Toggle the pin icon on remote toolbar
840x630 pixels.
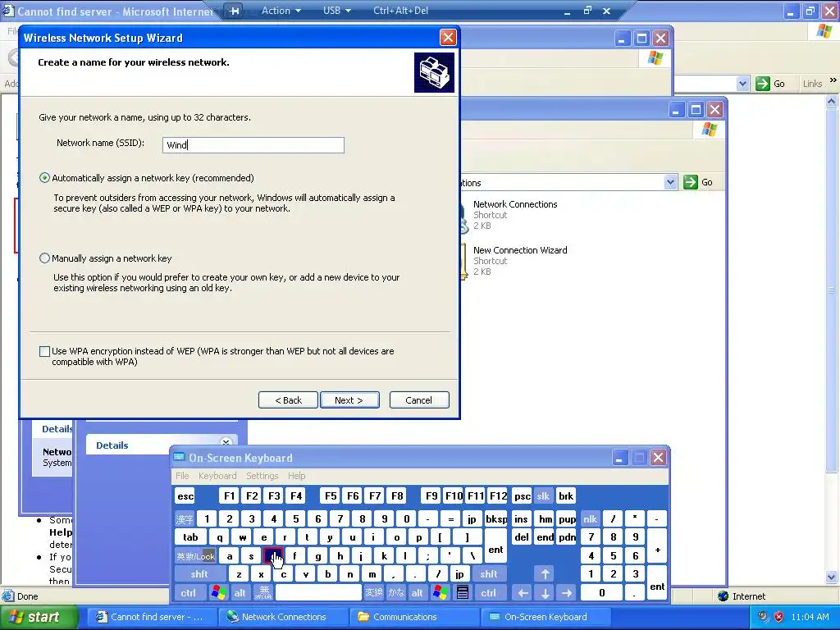pyautogui.click(x=234, y=11)
